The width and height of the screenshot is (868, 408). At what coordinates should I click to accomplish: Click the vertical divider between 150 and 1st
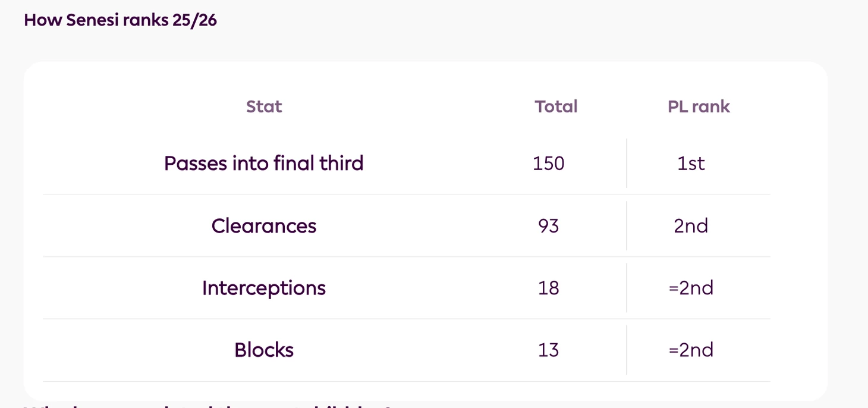click(627, 164)
